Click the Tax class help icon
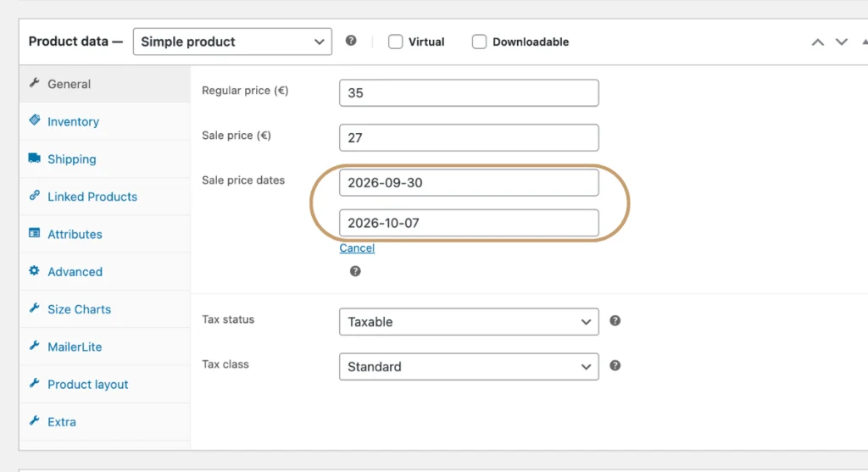 coord(615,365)
